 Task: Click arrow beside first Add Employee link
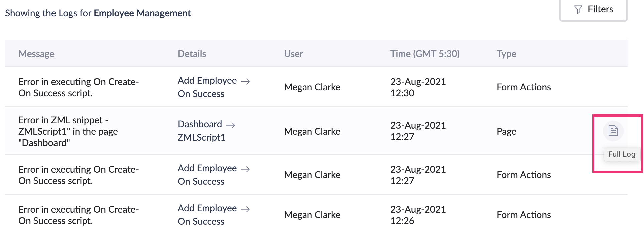(245, 81)
